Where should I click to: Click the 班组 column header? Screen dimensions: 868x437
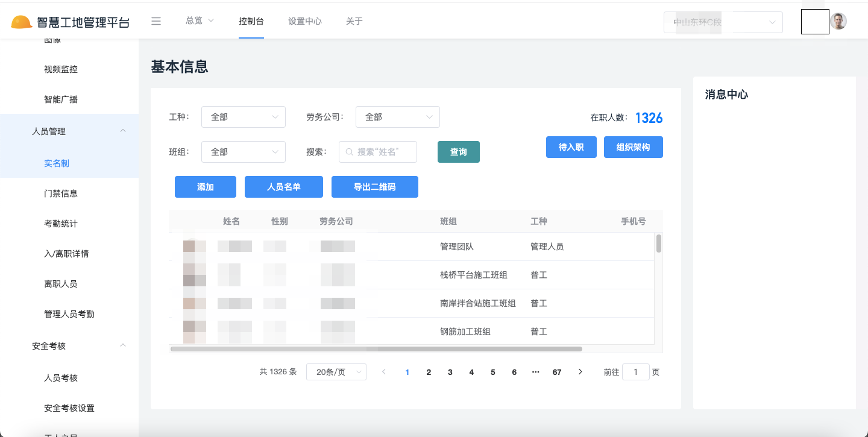[448, 221]
